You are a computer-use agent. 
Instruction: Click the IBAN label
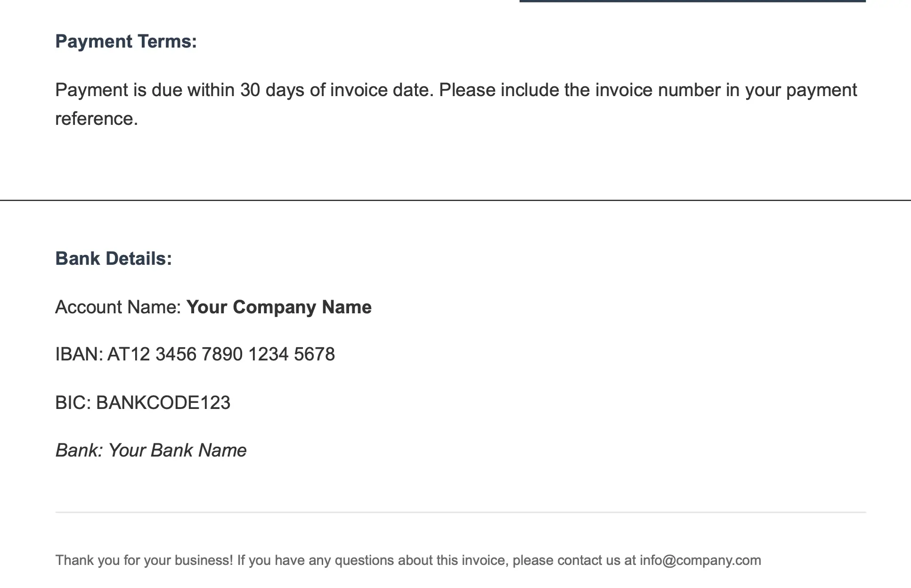tap(79, 354)
